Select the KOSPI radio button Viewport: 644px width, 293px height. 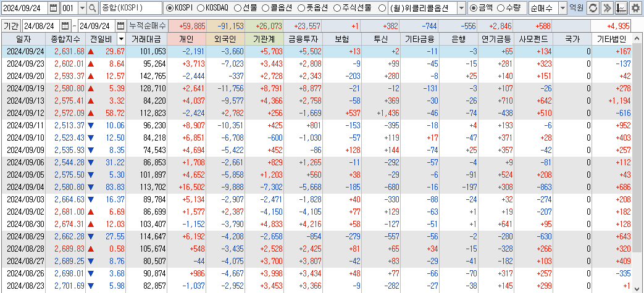click(170, 8)
